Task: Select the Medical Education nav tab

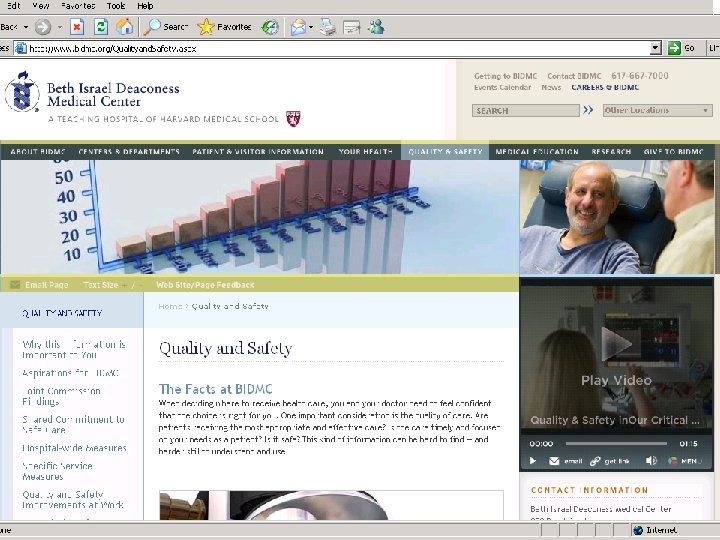Action: point(537,152)
